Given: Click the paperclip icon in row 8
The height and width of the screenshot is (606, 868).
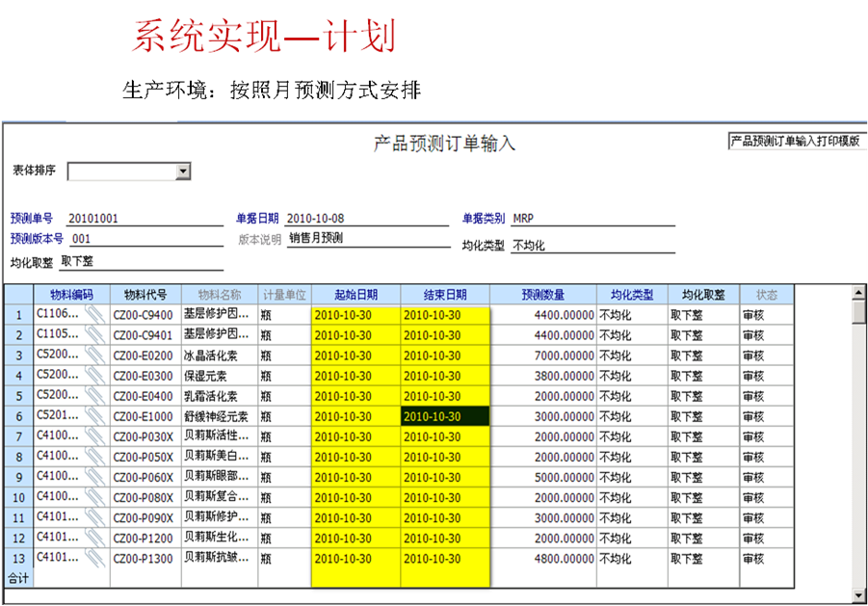Looking at the screenshot, I should pyautogui.click(x=93, y=457).
